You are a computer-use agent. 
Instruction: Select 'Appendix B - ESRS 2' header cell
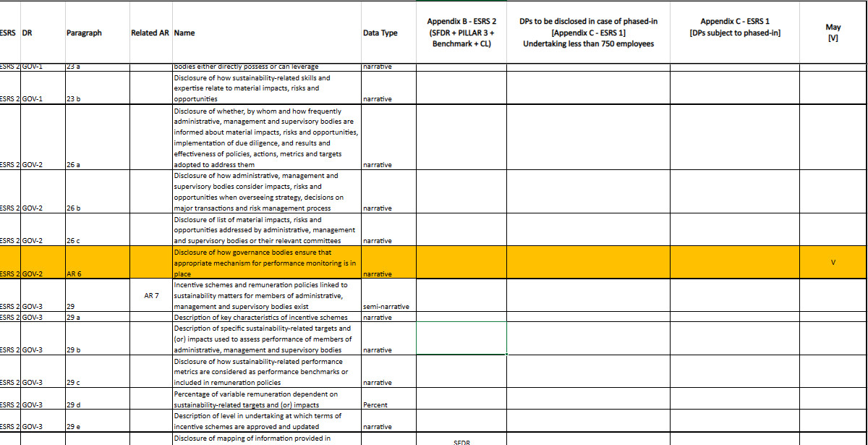point(461,33)
